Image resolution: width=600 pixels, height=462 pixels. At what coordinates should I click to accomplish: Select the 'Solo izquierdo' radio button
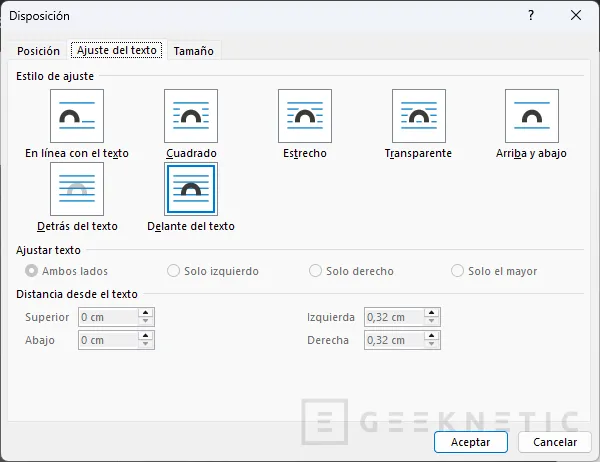pos(173,271)
